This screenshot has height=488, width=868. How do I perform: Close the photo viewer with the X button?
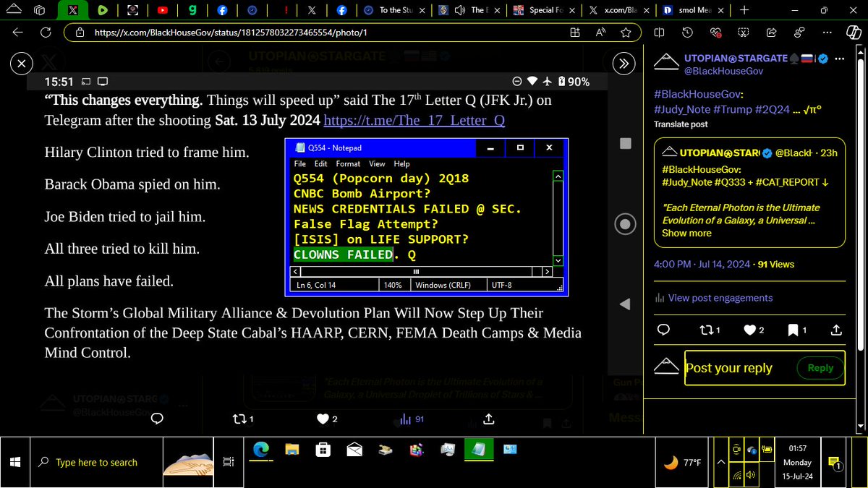(x=22, y=64)
